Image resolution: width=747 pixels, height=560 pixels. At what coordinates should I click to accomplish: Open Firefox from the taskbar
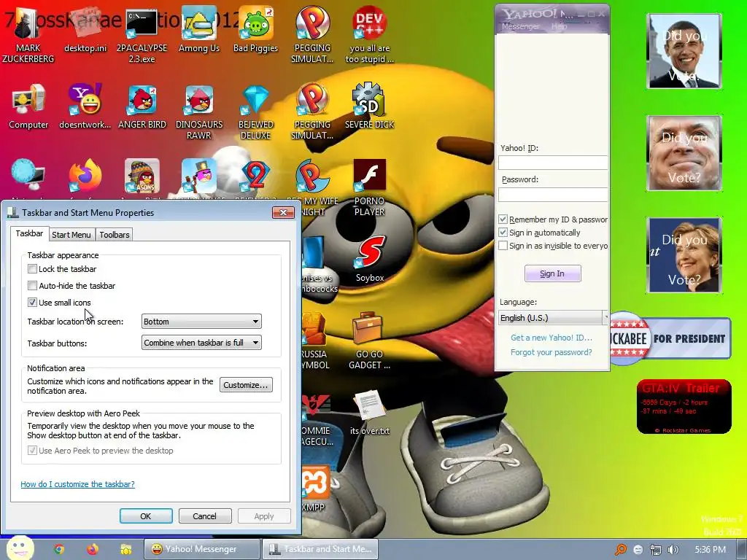pos(93,549)
